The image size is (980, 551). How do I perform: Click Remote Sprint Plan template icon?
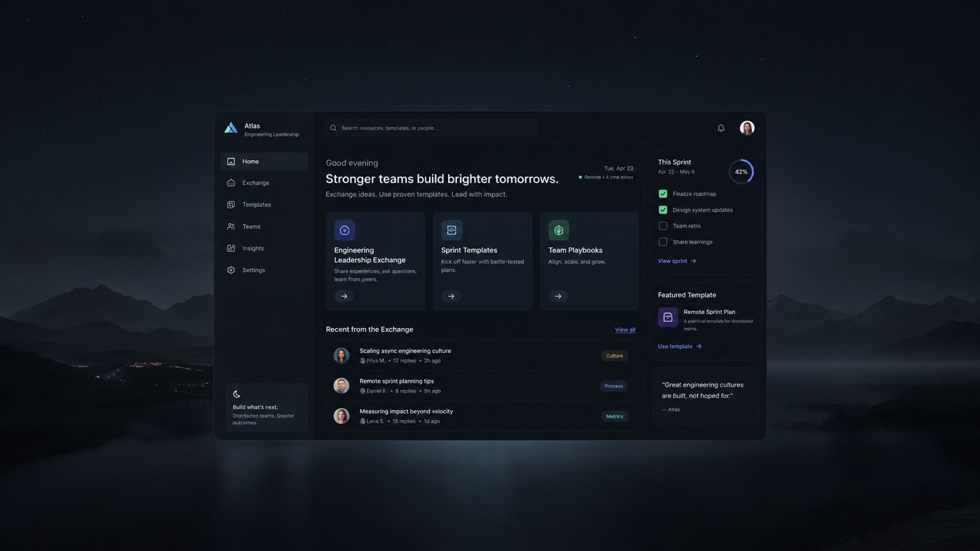point(668,317)
